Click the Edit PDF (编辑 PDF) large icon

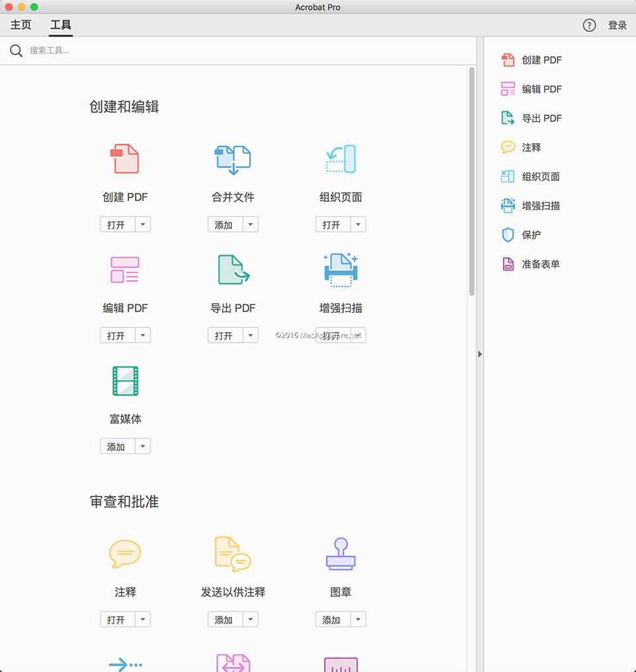tap(125, 270)
